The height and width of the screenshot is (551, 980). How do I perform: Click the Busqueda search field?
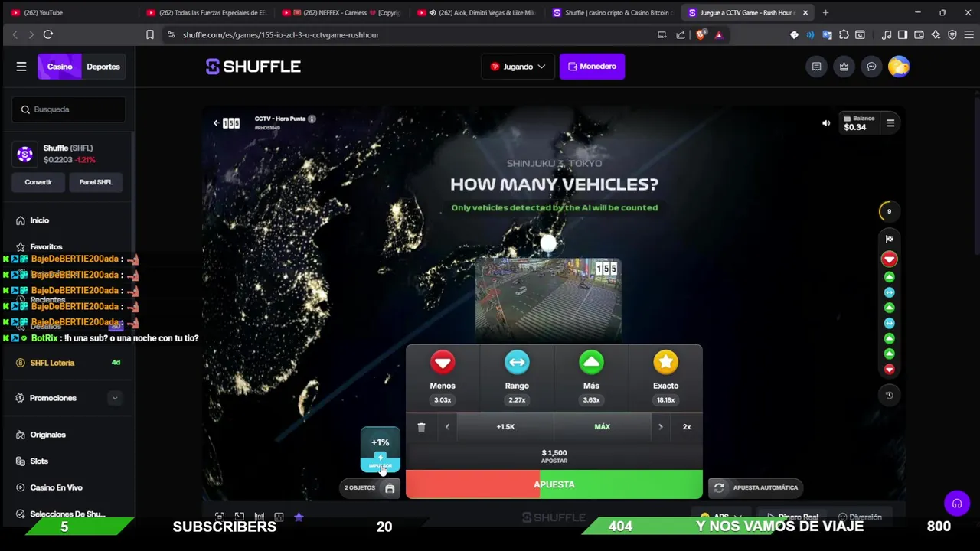coord(68,109)
